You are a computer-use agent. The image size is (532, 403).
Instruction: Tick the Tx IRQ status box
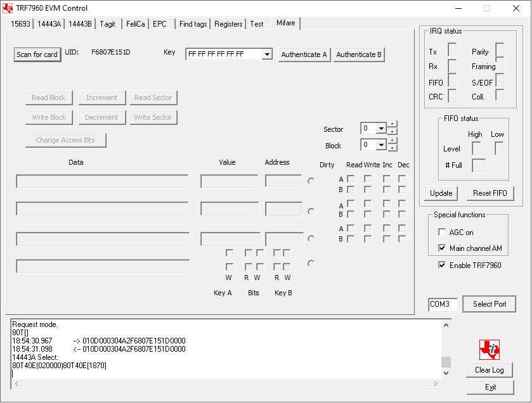452,50
